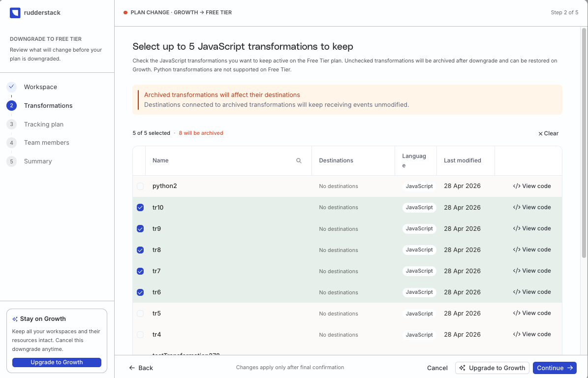Click the '5 of 5 selected' counter
The height and width of the screenshot is (378, 588).
click(x=151, y=133)
